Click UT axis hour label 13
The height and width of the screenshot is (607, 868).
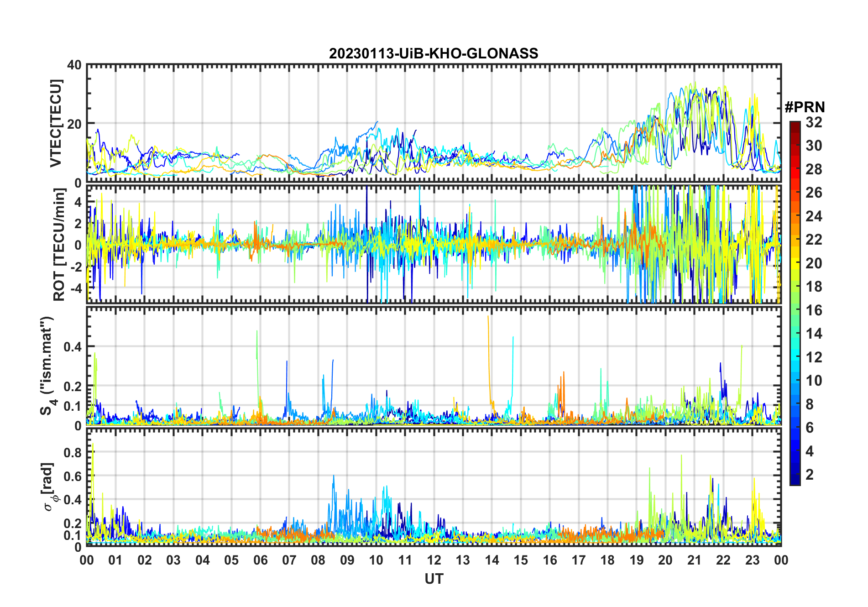point(463,560)
